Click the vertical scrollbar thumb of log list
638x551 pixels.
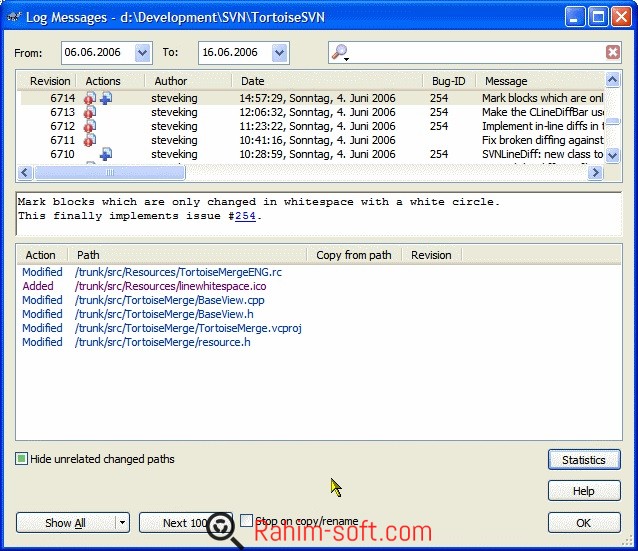[612, 121]
